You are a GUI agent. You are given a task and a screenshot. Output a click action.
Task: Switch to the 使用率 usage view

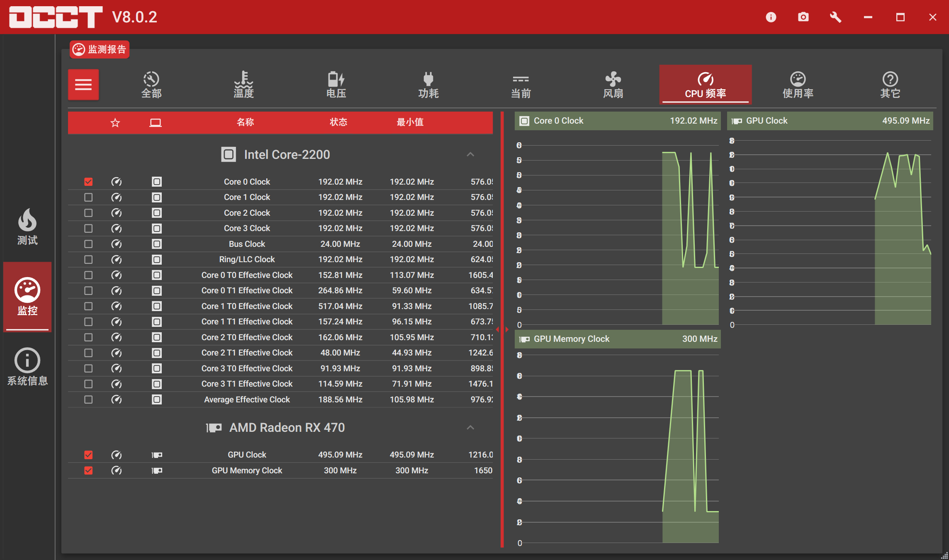pos(797,84)
